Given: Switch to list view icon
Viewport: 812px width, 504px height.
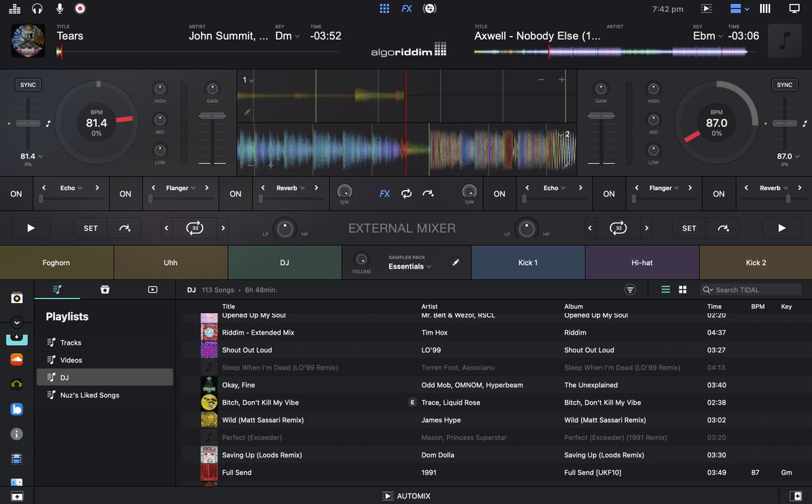Looking at the screenshot, I should (666, 290).
